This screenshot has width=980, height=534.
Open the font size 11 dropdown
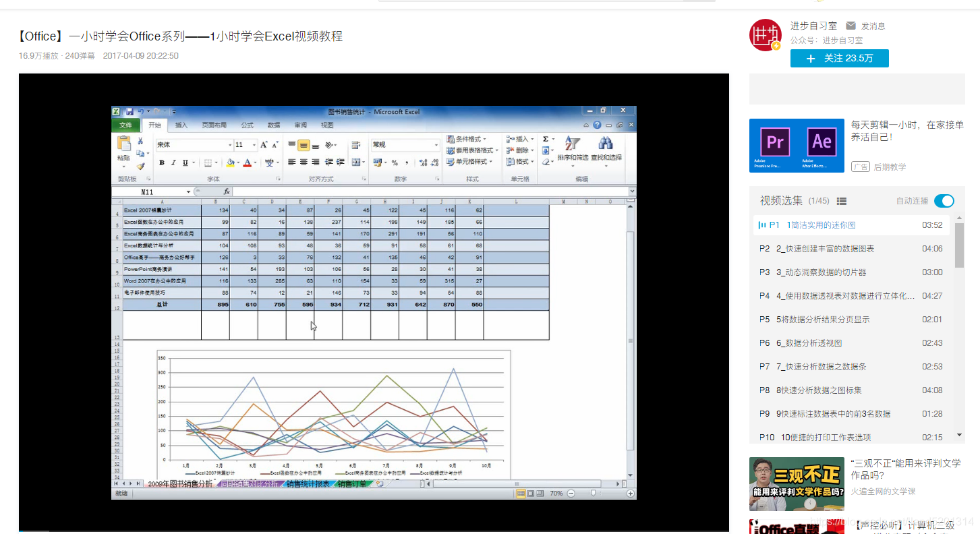(x=254, y=145)
